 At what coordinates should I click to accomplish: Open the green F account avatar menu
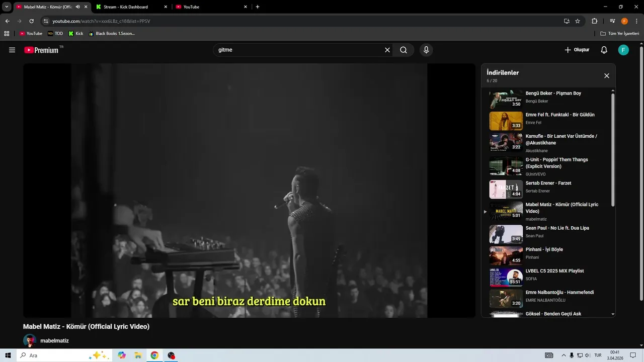click(x=623, y=50)
